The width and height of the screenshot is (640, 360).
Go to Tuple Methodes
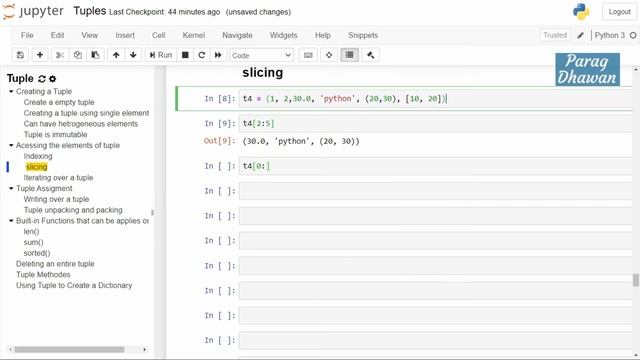pos(43,274)
